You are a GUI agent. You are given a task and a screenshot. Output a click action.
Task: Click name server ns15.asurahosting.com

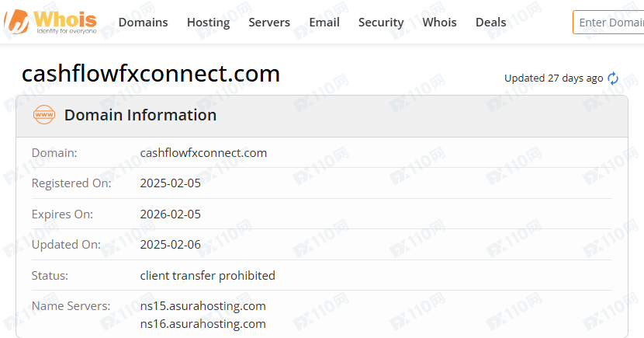pyautogui.click(x=203, y=306)
